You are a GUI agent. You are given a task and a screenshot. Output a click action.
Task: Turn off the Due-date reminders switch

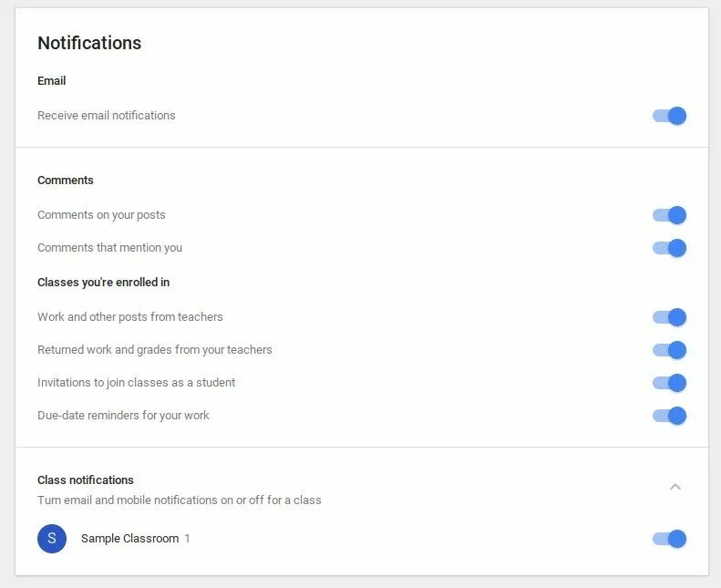669,416
